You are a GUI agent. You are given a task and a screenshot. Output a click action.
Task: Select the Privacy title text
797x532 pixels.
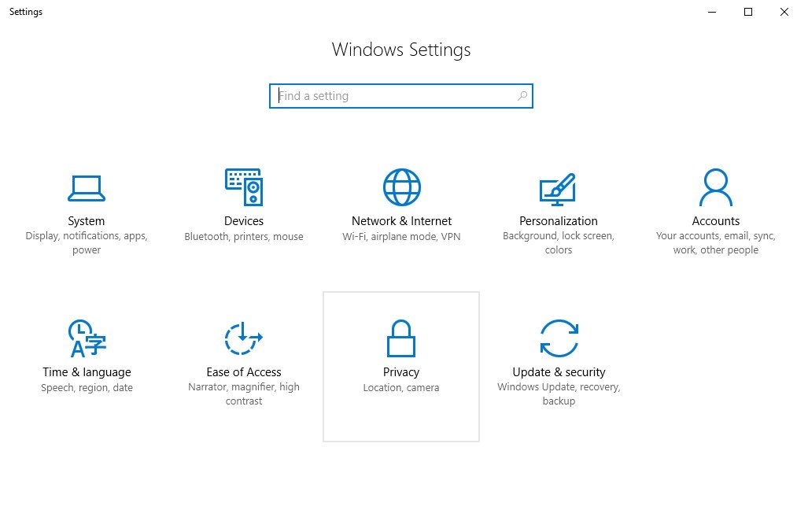pyautogui.click(x=401, y=372)
